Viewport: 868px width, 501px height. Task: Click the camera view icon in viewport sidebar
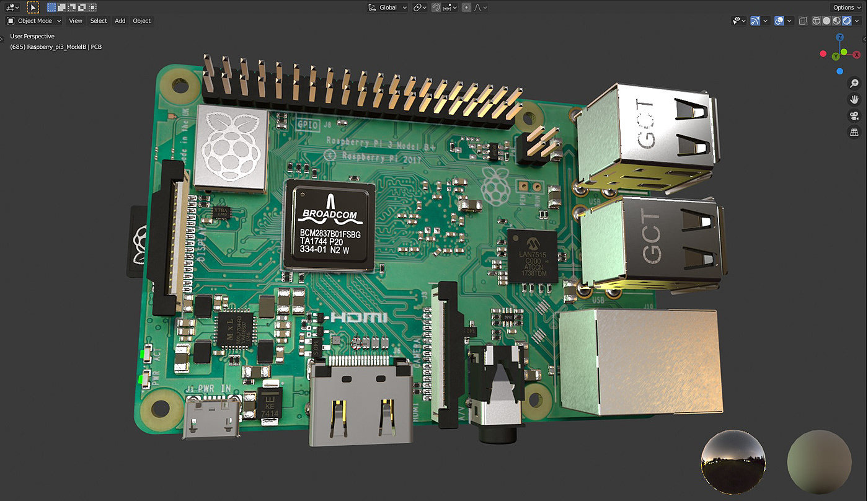854,115
